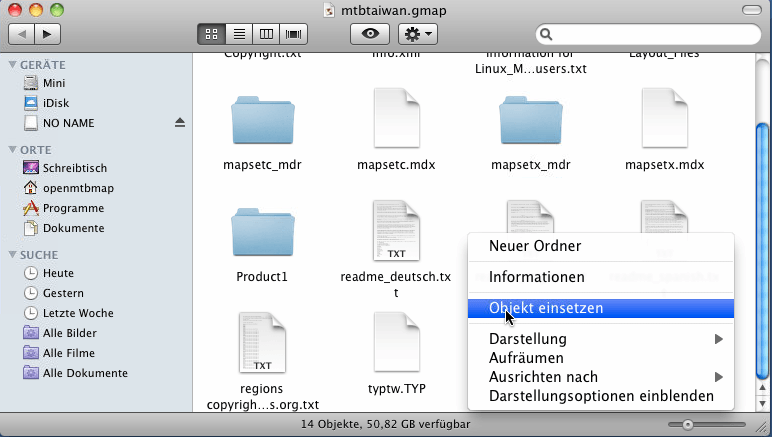Viewport: 772px width, 437px height.
Task: Select the Product1 folder icon
Action: tap(262, 232)
